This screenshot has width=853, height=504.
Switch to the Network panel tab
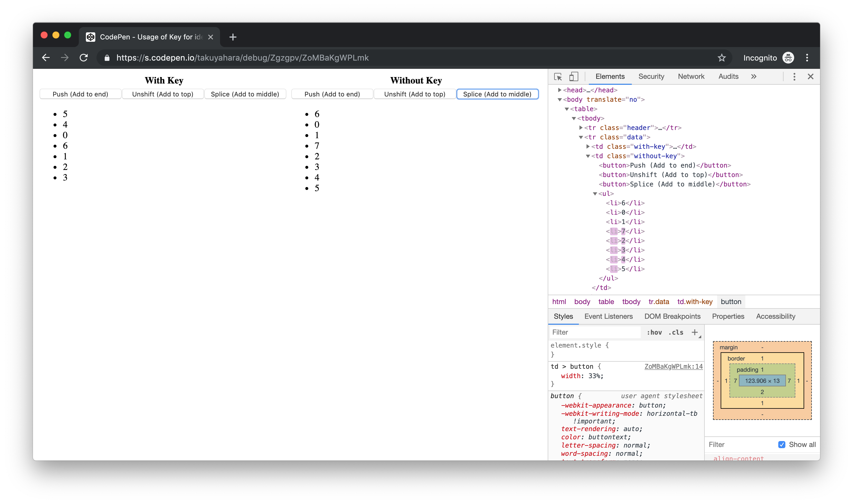pos(691,76)
